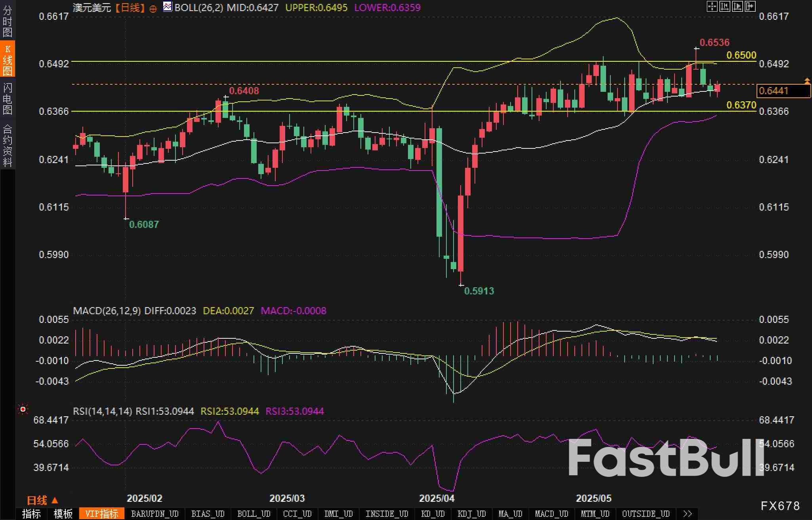Expand the 日线 period selector arrow
812x520 pixels.
(x=55, y=500)
